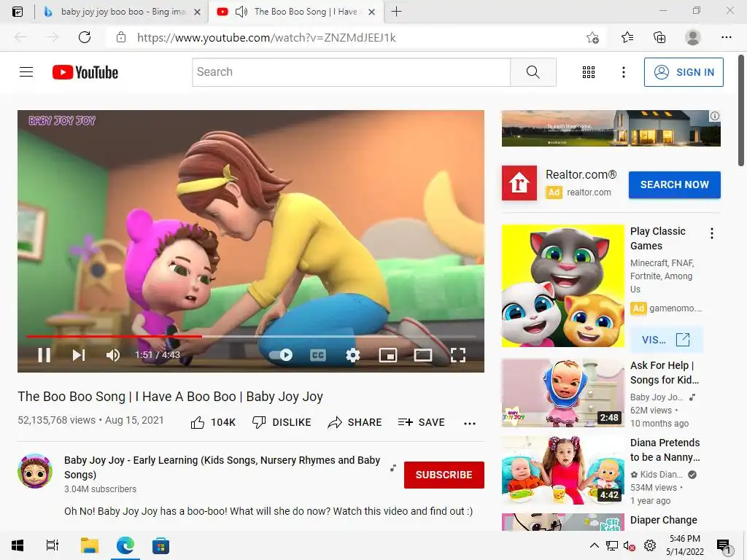747x560 pixels.
Task: Open the Windows Start menu
Action: click(x=18, y=545)
